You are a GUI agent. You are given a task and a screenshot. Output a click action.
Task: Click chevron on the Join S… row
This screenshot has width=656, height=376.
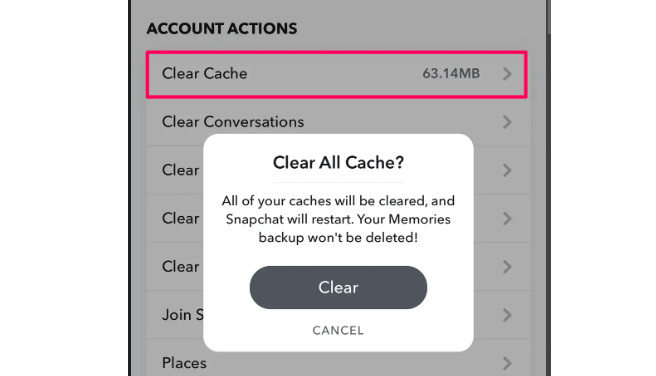pos(507,315)
